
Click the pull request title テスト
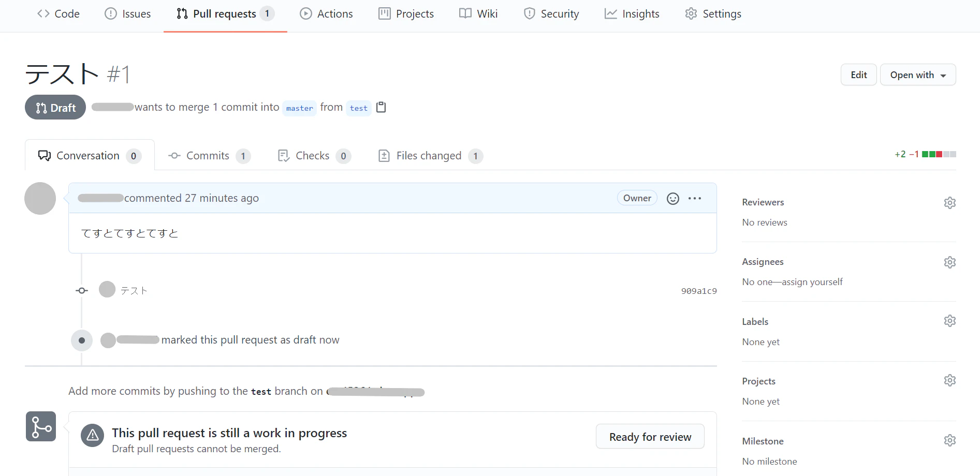[x=62, y=74]
